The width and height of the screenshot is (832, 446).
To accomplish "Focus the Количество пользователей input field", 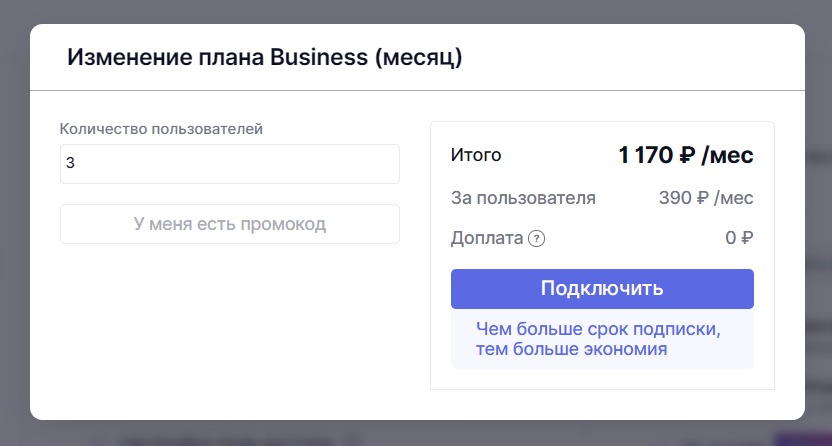I will tap(229, 164).
